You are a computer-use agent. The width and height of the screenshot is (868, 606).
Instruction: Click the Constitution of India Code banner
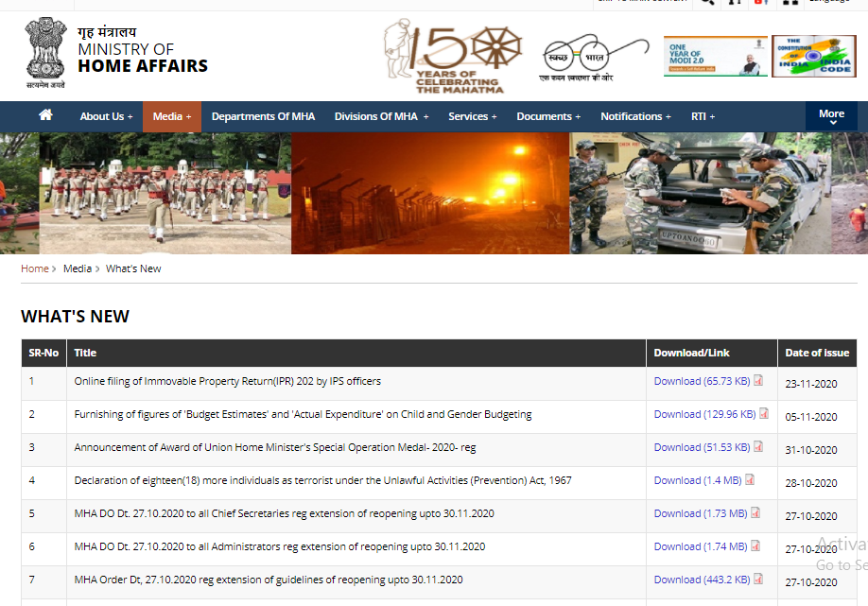813,57
